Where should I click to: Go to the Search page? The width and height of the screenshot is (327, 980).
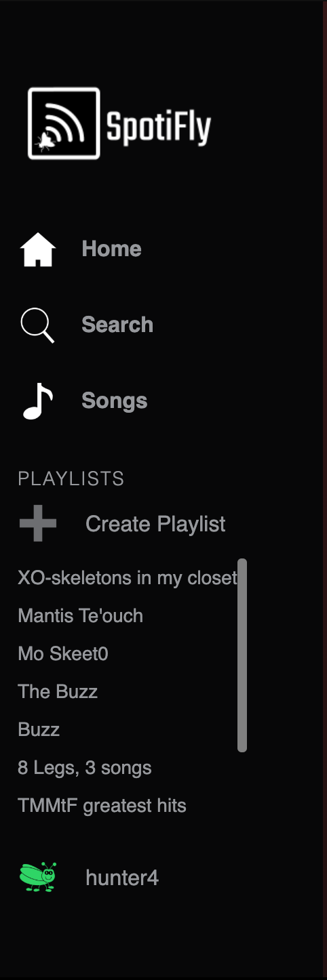(117, 325)
